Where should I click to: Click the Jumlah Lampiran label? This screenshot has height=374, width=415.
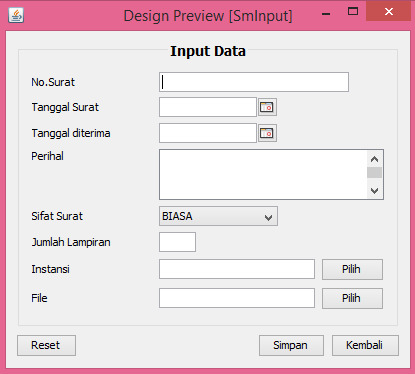point(71,242)
